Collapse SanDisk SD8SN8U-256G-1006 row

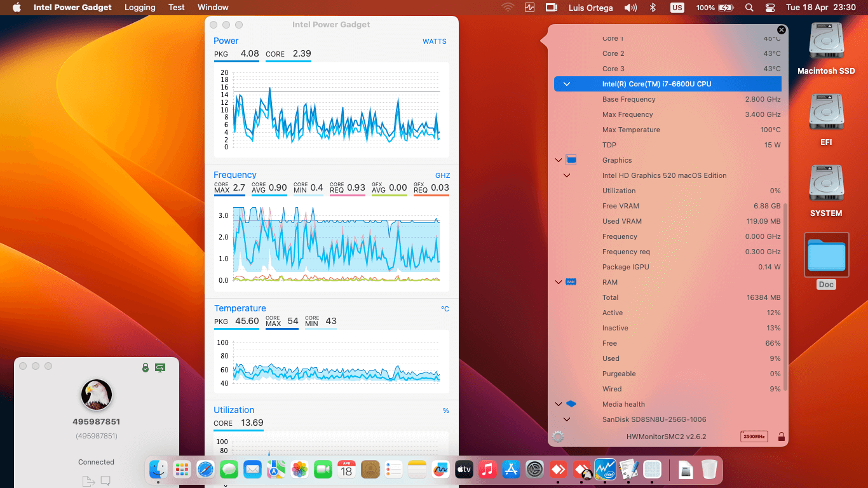tap(567, 419)
